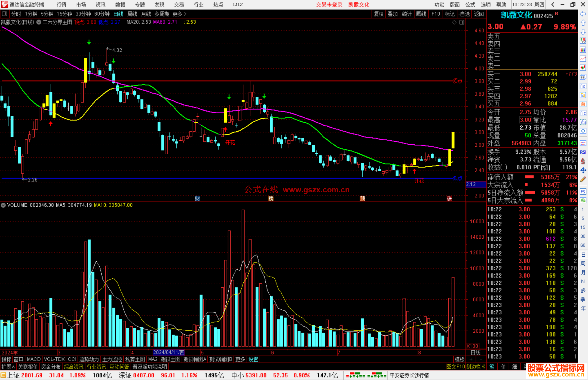The height and width of the screenshot is (380, 588).
Task: Click the 复权 toolbar button
Action: tap(379, 14)
